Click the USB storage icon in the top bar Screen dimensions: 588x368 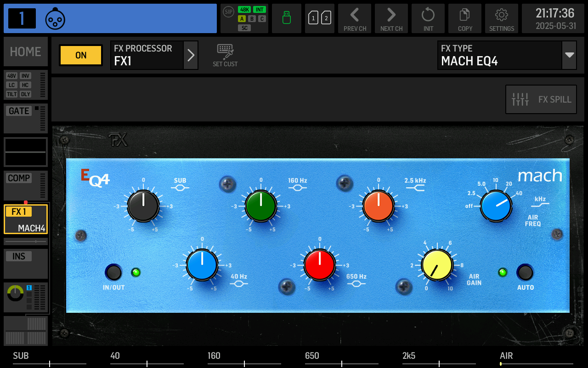[286, 18]
